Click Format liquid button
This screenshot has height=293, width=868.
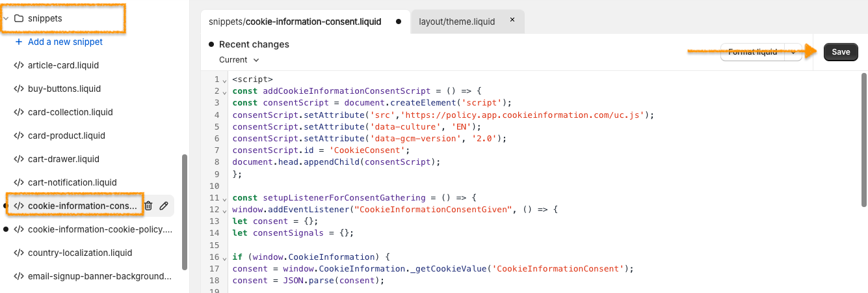click(752, 52)
